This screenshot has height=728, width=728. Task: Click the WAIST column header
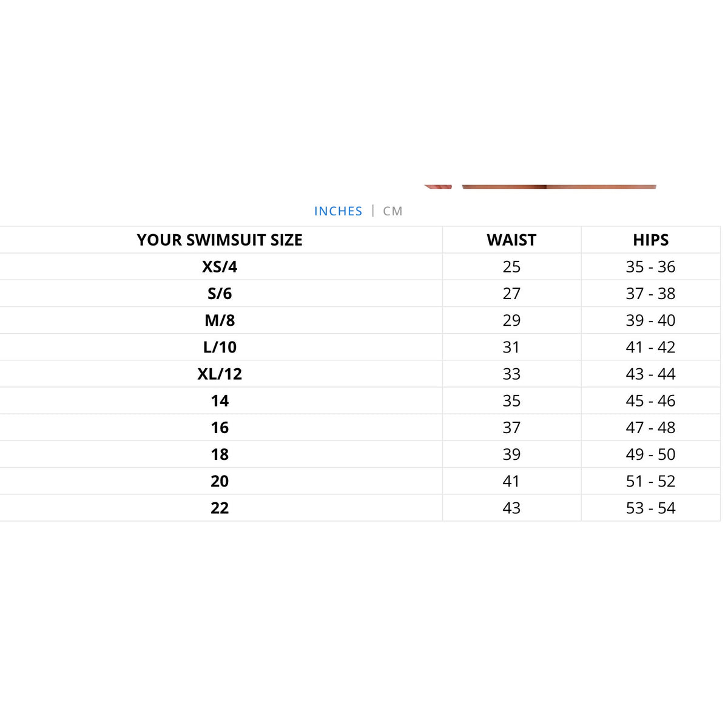[511, 240]
